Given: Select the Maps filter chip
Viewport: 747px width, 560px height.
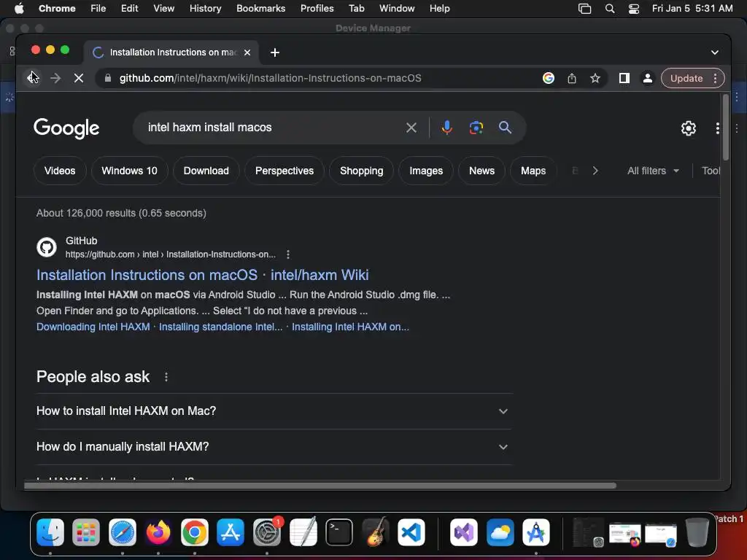Looking at the screenshot, I should click(x=533, y=171).
